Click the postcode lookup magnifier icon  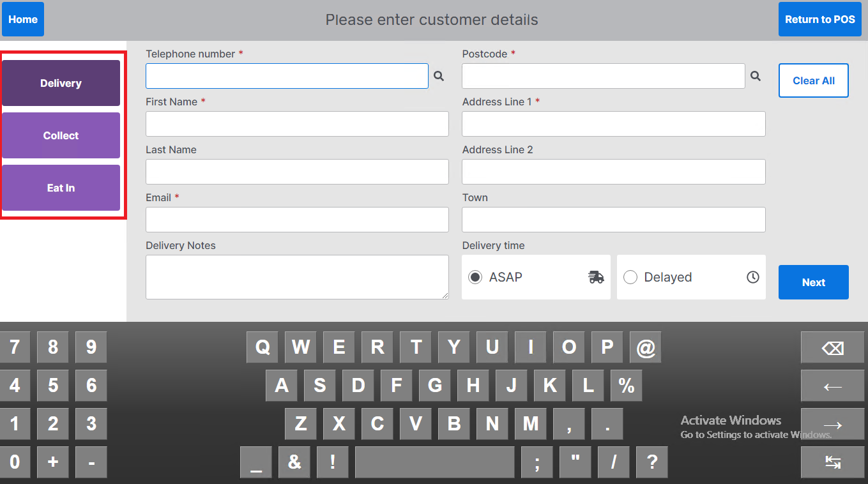[x=756, y=76]
